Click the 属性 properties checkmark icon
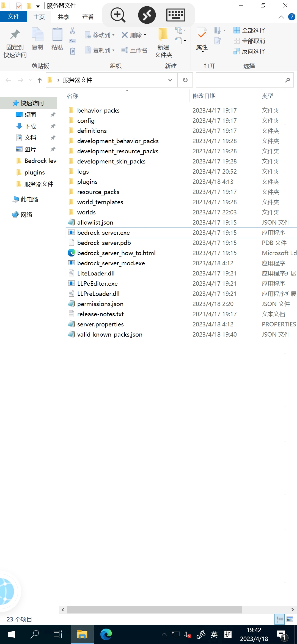Viewport: 297px width, 644px height. coord(202,35)
